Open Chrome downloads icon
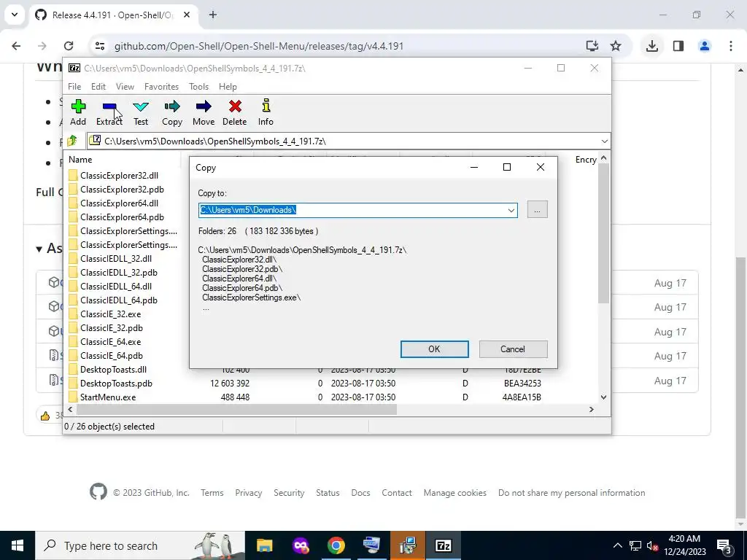 tap(652, 46)
